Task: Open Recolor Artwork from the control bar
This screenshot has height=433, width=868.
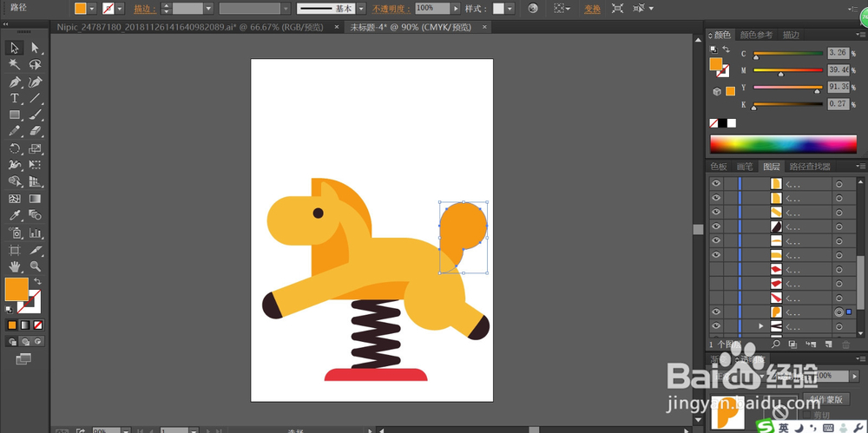Action: point(533,9)
